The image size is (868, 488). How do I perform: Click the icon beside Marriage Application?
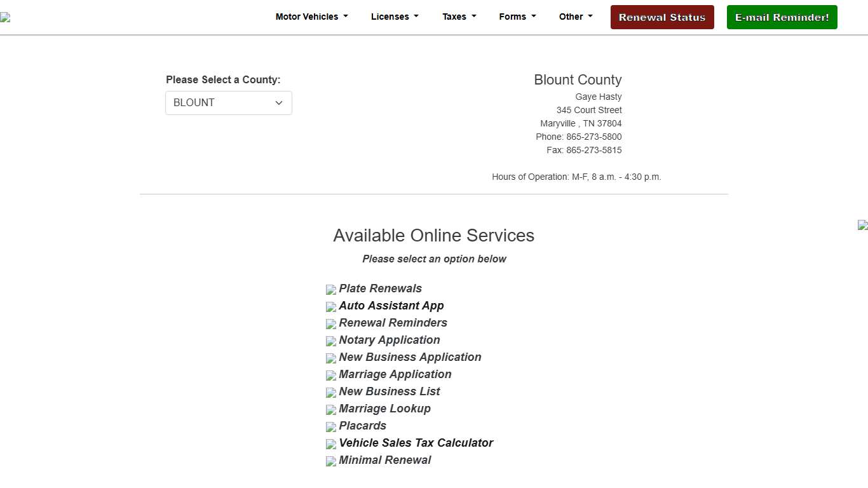331,376
